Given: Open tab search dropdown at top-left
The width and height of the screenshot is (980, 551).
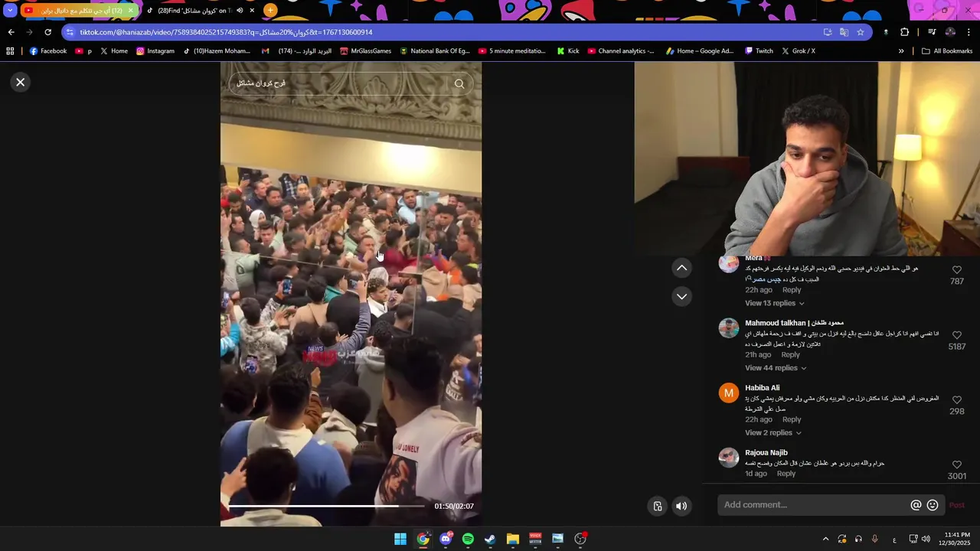Looking at the screenshot, I should point(9,11).
